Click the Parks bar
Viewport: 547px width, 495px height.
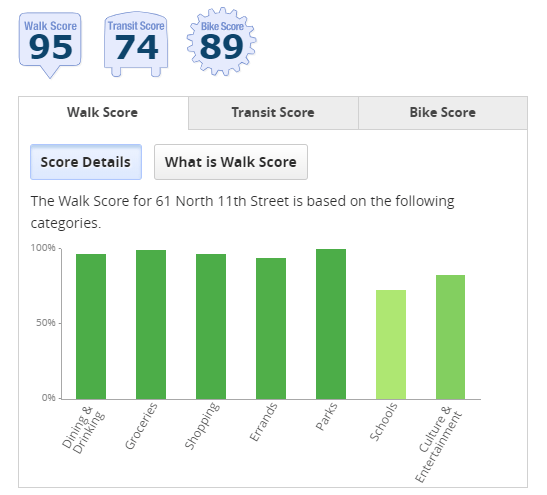tap(331, 324)
